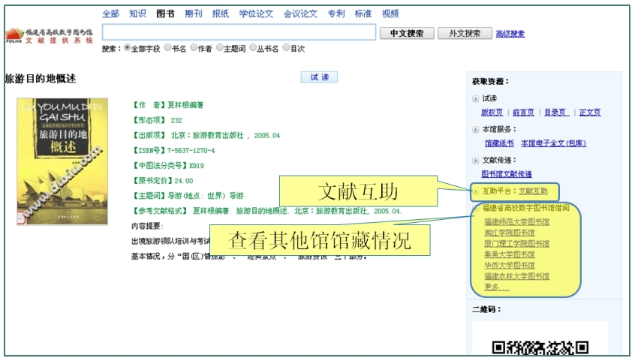Click the QR code image
The width and height of the screenshot is (635, 364).
pyautogui.click(x=540, y=347)
